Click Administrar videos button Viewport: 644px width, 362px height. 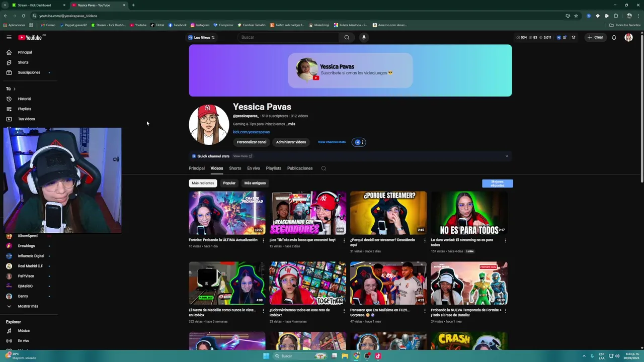click(x=291, y=142)
